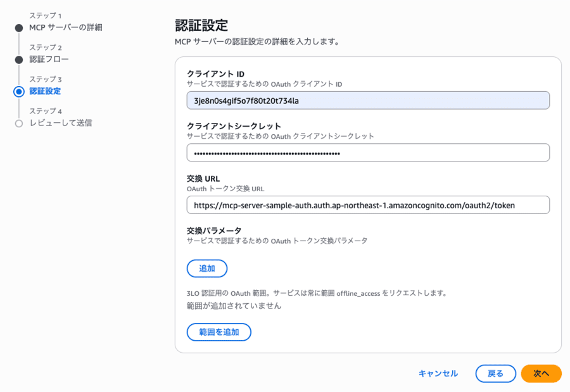Viewport: 570px width, 392px height.
Task: Click the Step 1 filled circle indicator
Action: (19, 28)
